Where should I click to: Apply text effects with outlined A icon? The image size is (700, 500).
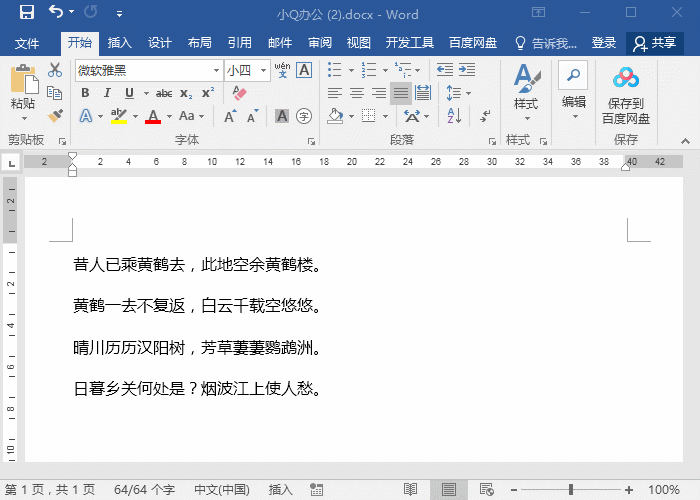pos(86,116)
